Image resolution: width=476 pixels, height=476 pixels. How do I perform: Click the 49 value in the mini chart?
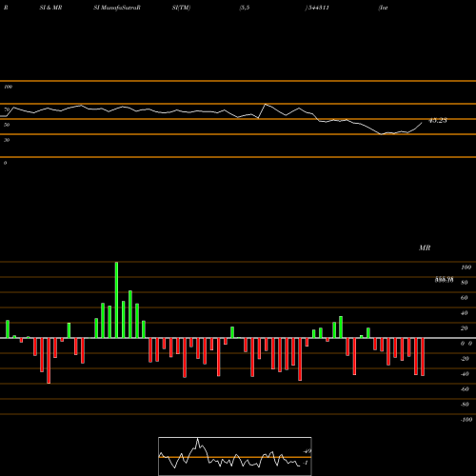307,451
